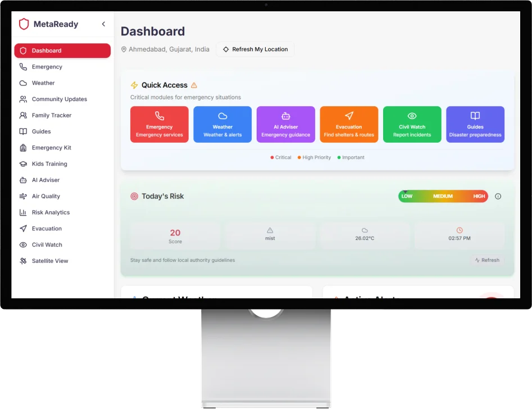Click the Ahmedabad, Gujarat, India location text

tap(169, 49)
